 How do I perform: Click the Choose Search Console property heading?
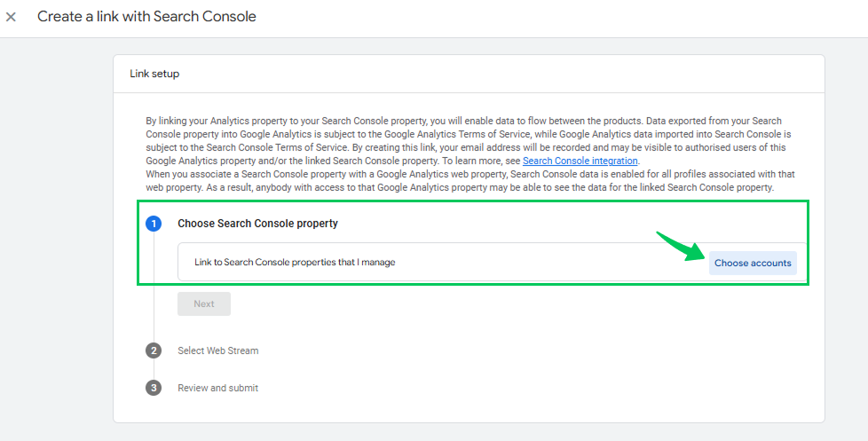(257, 224)
